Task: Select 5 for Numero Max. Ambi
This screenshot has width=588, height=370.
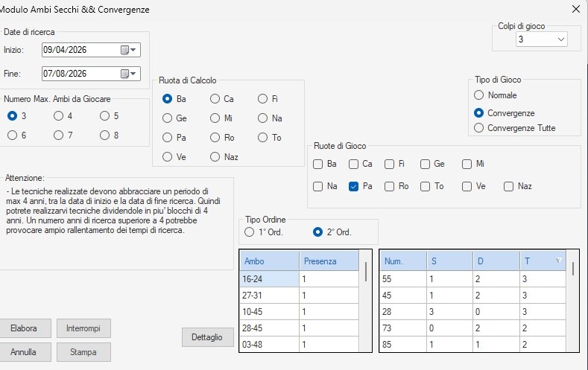Action: [104, 115]
